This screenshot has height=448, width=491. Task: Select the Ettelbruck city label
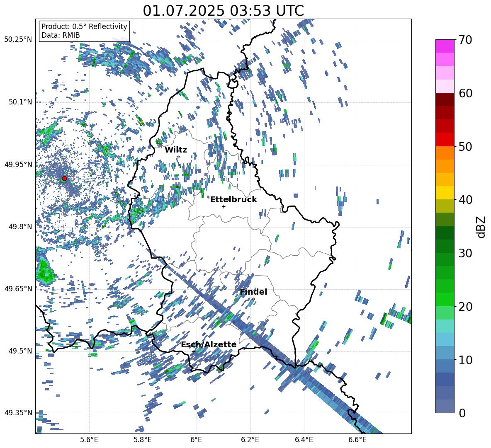233,200
